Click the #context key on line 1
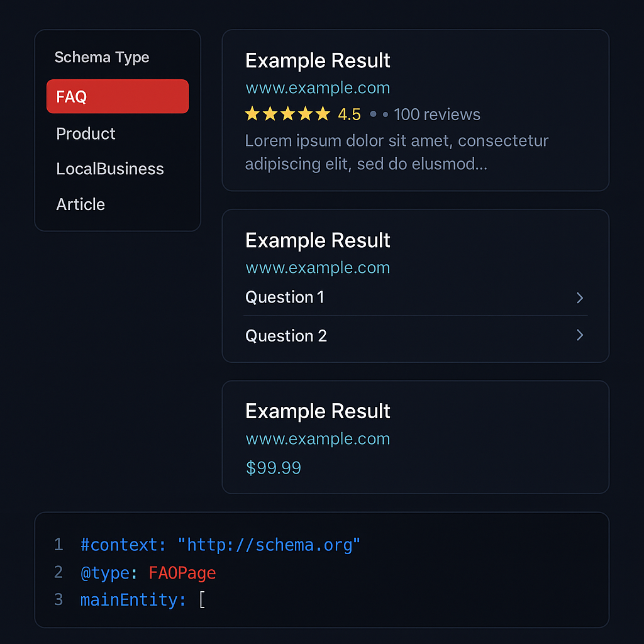This screenshot has height=644, width=644. 122,545
